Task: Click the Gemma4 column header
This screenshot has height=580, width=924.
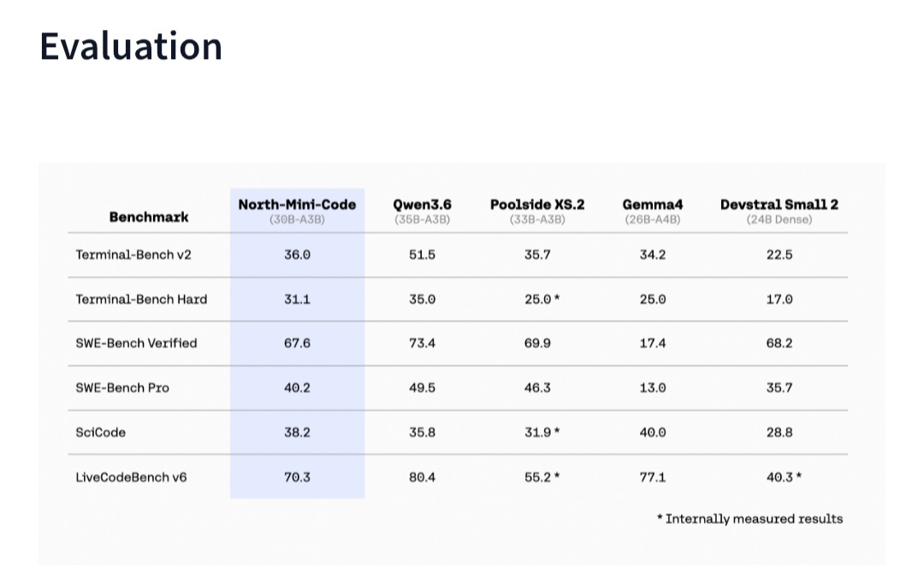Action: (x=652, y=211)
